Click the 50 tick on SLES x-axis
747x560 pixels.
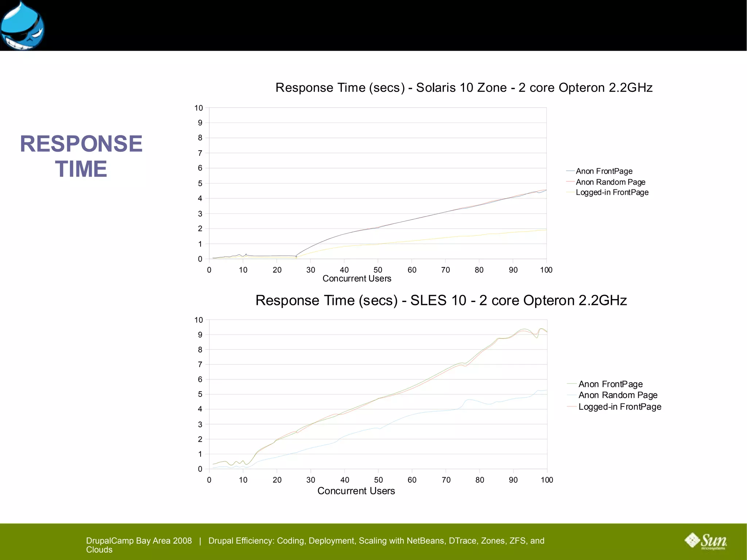[378, 480]
